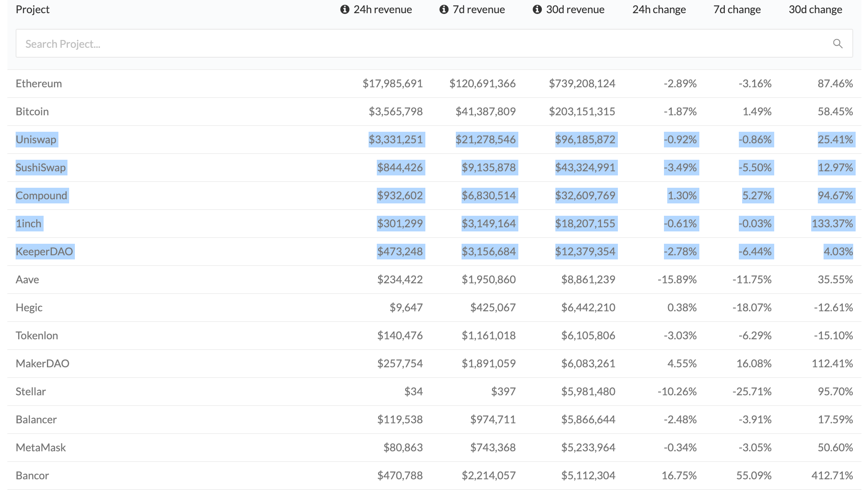
Task: Click the info icon beside 24h revenue
Action: tap(345, 9)
